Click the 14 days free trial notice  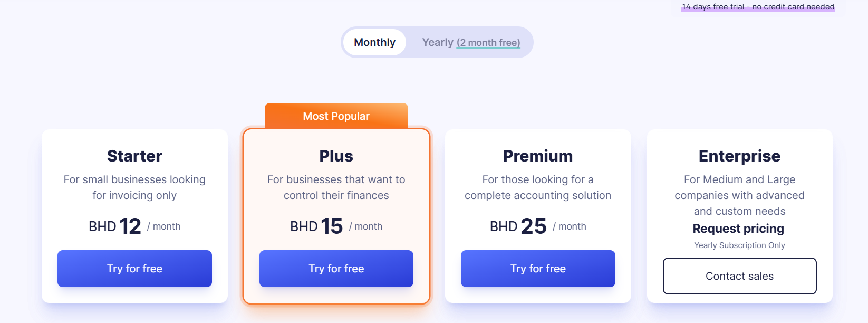point(758,7)
